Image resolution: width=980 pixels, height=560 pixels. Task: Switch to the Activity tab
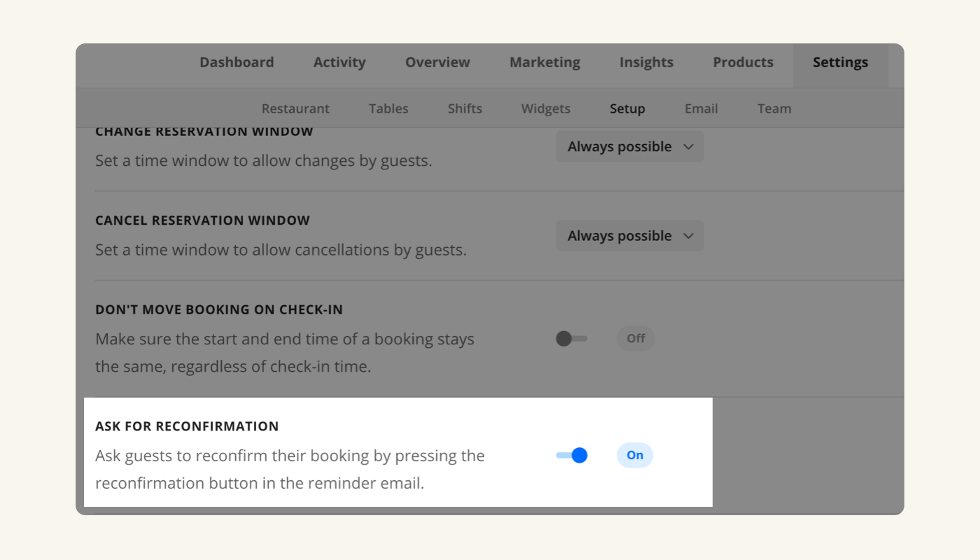click(339, 62)
